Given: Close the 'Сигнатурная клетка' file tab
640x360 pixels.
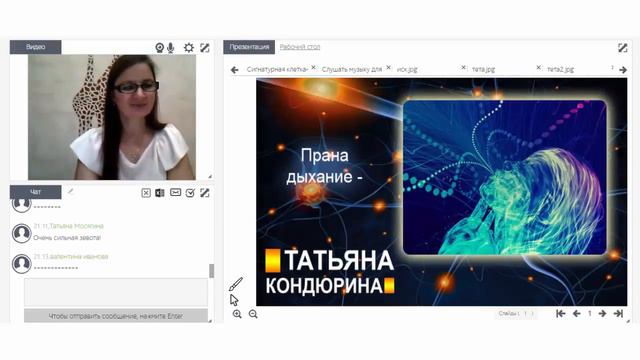Looking at the screenshot, I should 313,68.
